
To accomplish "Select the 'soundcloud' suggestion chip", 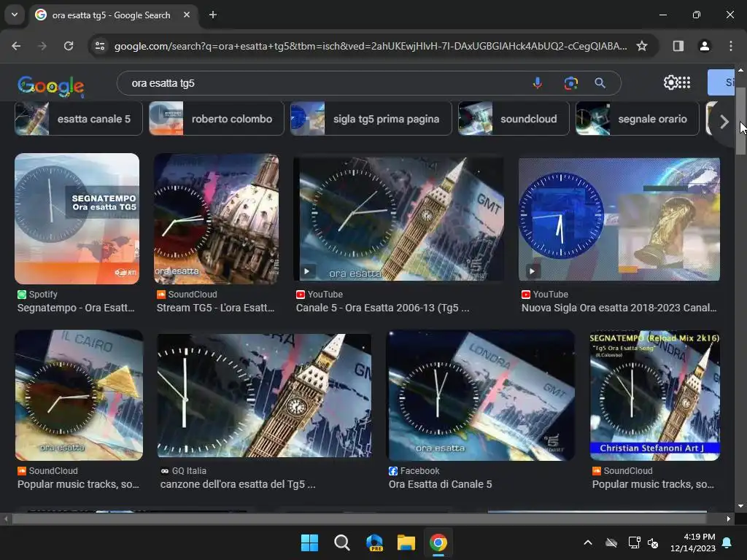I will (x=514, y=119).
